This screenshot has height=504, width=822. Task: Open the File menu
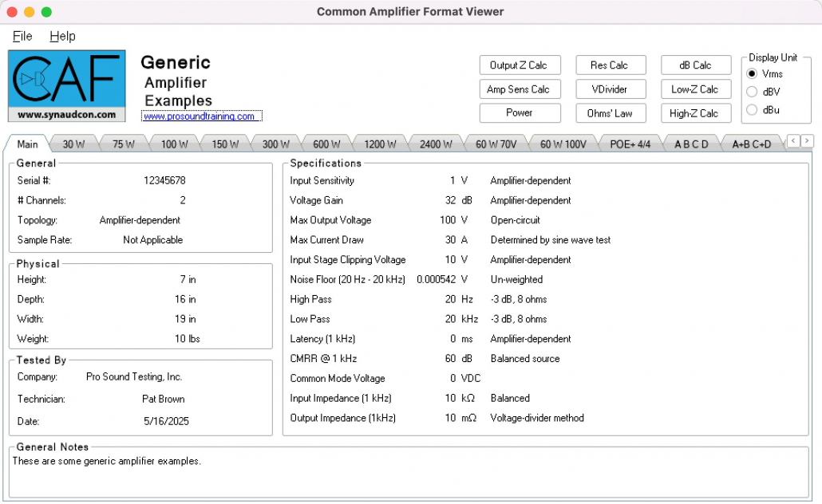pos(22,36)
